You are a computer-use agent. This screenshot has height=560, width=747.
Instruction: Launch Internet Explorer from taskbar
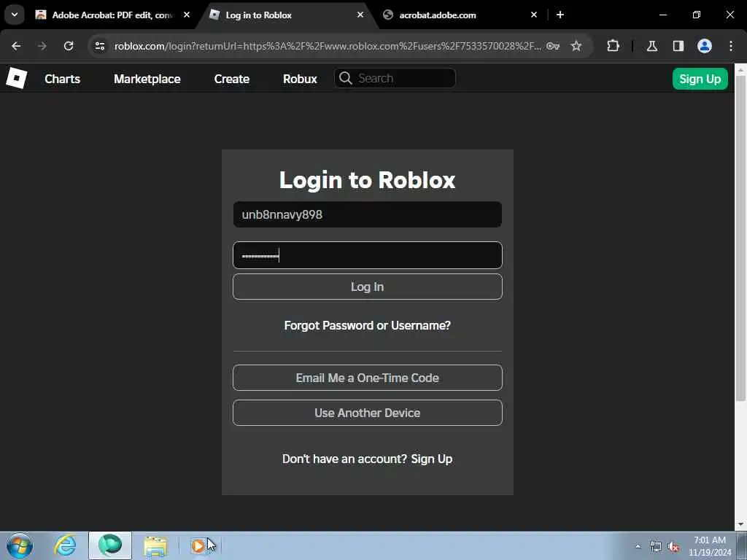pos(65,545)
